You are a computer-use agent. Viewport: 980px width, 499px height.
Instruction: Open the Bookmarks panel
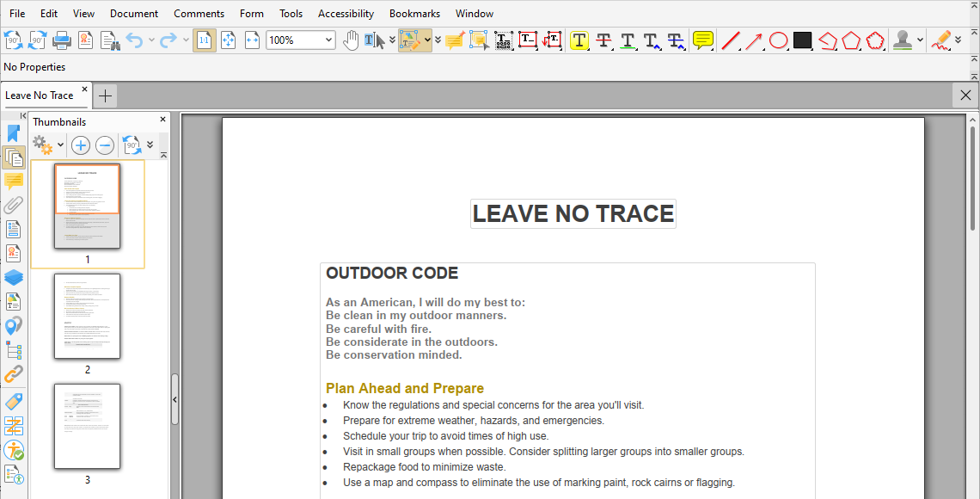point(14,133)
